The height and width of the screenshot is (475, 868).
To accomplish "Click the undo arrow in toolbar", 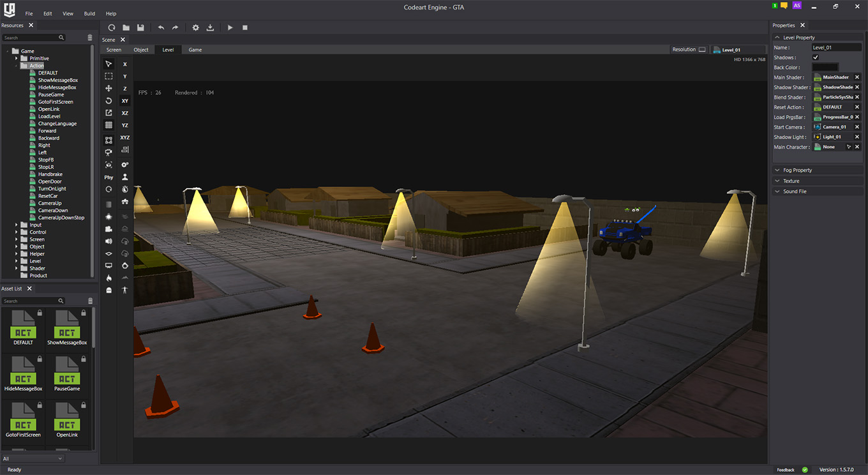I will coord(161,27).
